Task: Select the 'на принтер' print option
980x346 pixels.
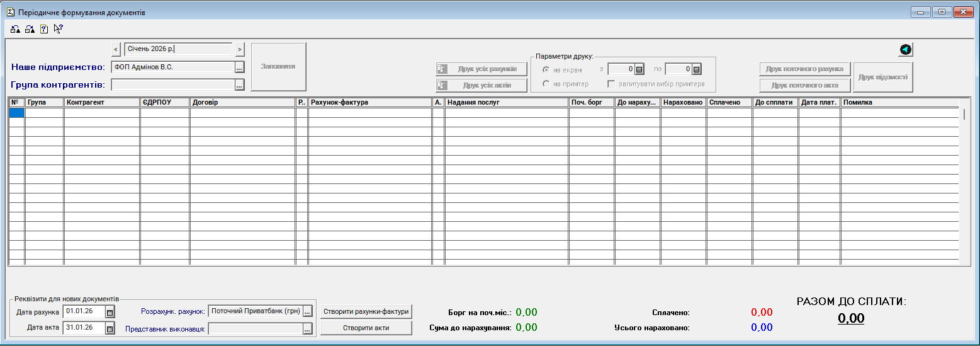Action: pyautogui.click(x=546, y=84)
